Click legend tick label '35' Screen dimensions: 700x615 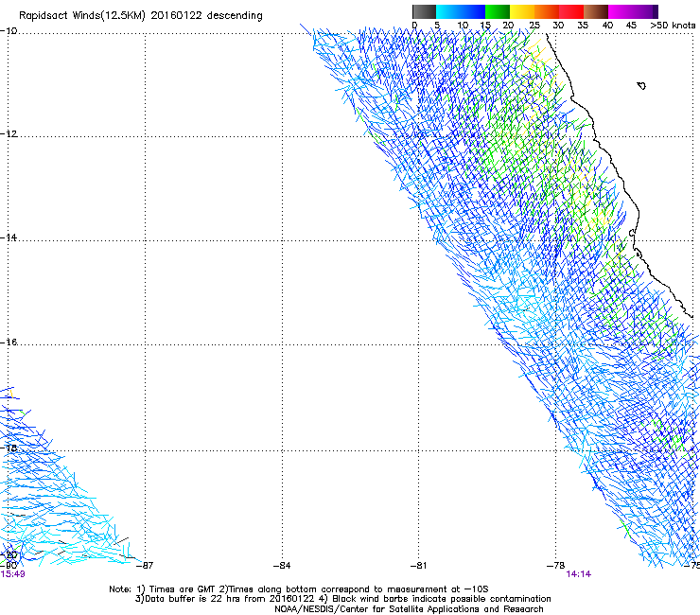click(583, 26)
